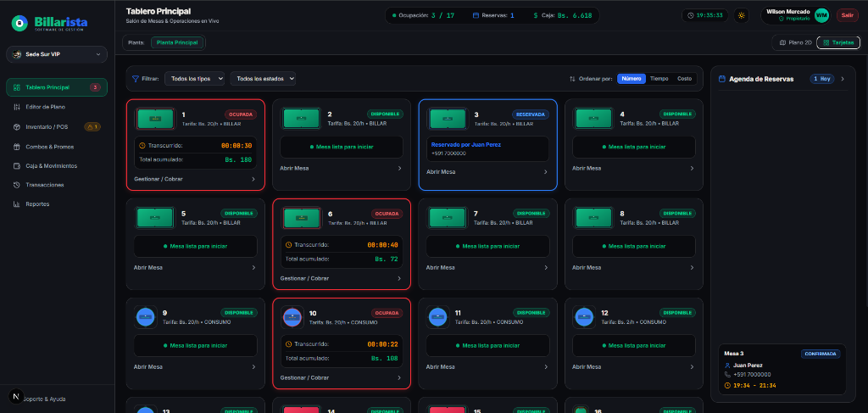Sort tables by Costo

[684, 79]
